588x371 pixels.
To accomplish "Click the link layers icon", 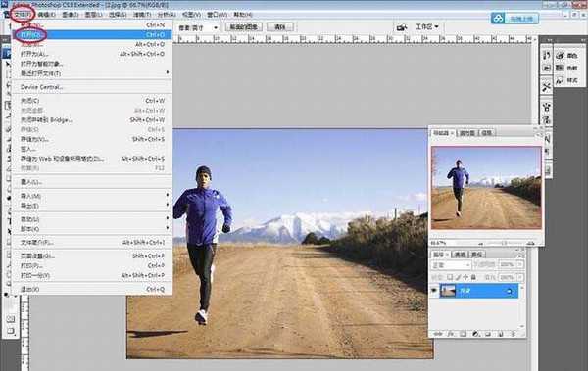I will click(438, 334).
